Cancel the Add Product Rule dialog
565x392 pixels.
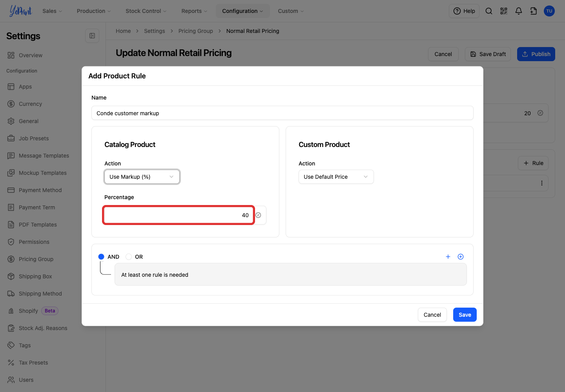click(x=432, y=315)
